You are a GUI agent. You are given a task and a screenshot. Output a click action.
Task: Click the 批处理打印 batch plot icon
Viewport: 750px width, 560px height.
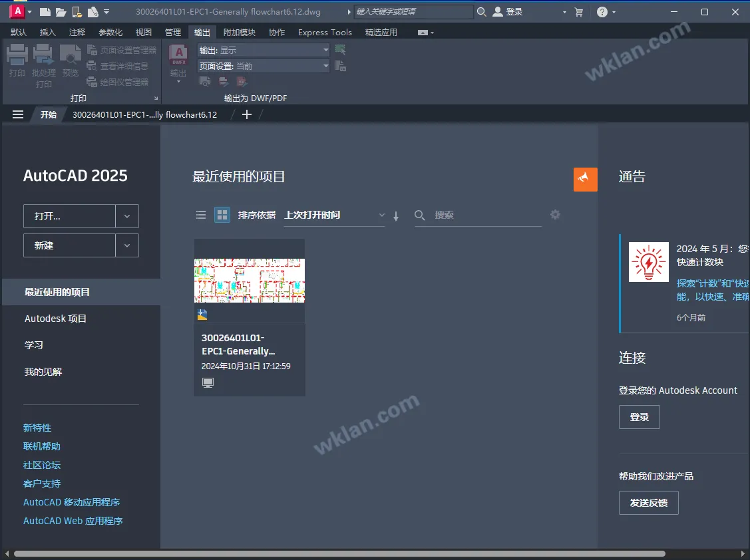tap(43, 66)
